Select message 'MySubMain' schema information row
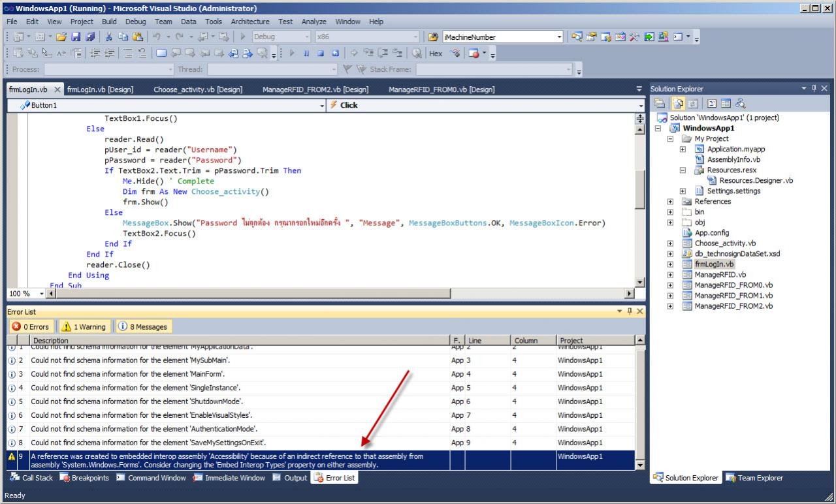Viewport: 836px width, 504px height. (321, 360)
